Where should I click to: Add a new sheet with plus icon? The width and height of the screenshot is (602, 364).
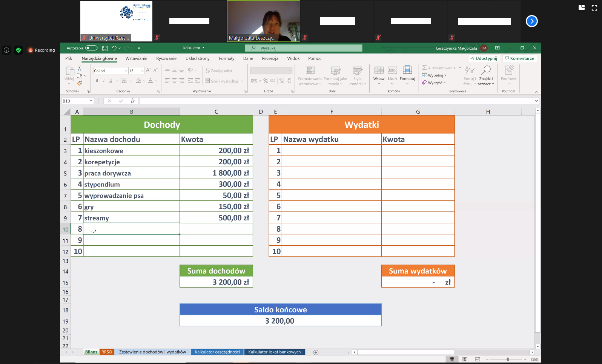(x=316, y=352)
